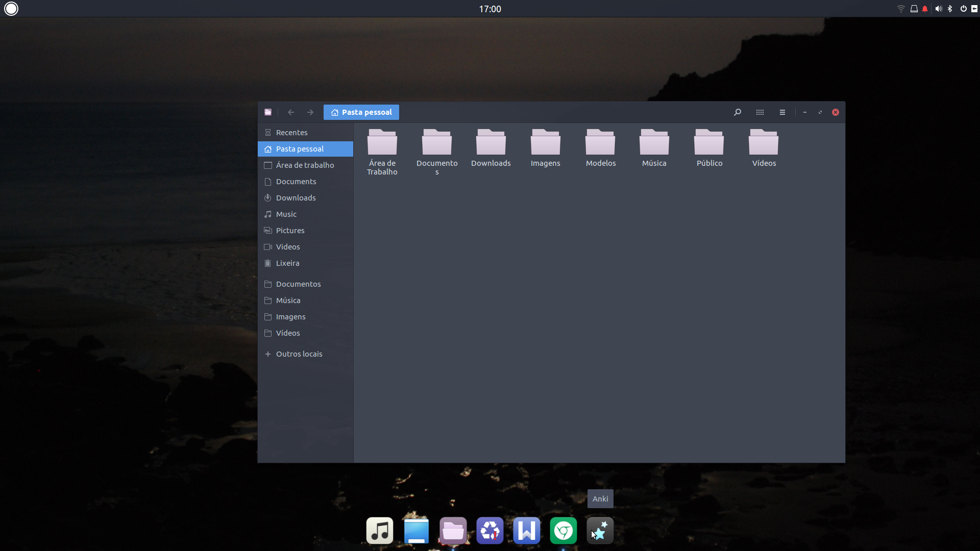Go forward with the right arrow

310,112
